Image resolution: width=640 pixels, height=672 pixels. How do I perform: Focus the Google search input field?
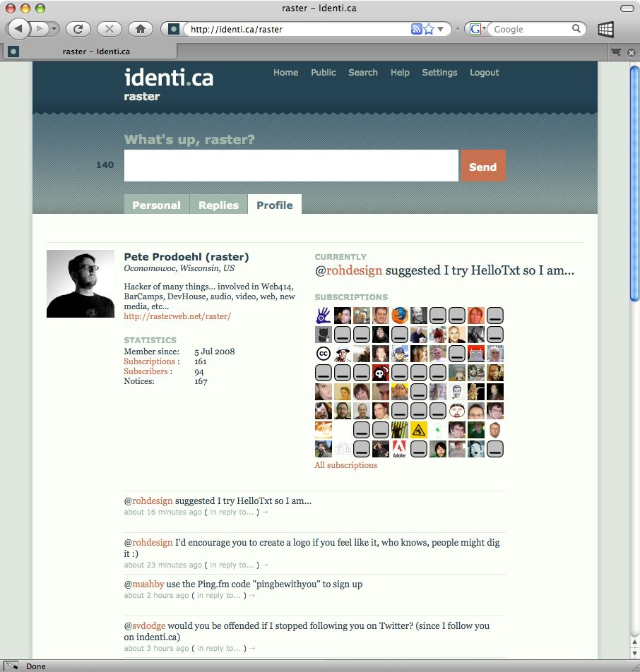531,29
